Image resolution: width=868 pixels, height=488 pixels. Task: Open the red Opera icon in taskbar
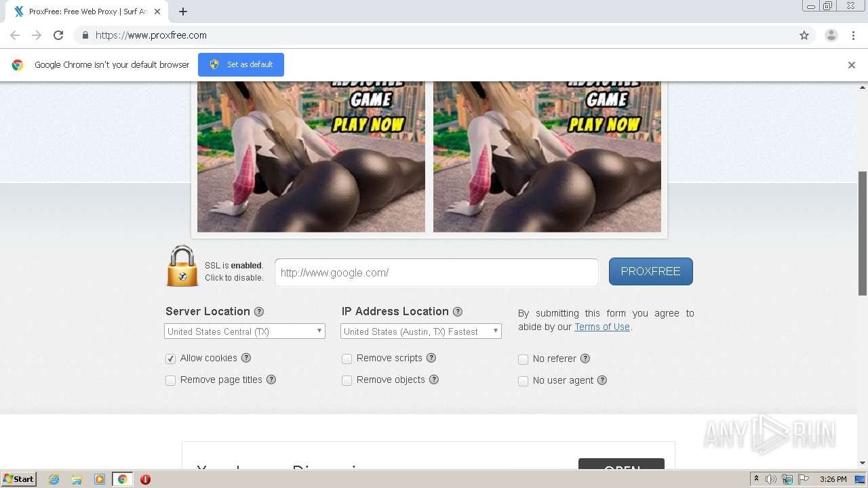pos(145,479)
